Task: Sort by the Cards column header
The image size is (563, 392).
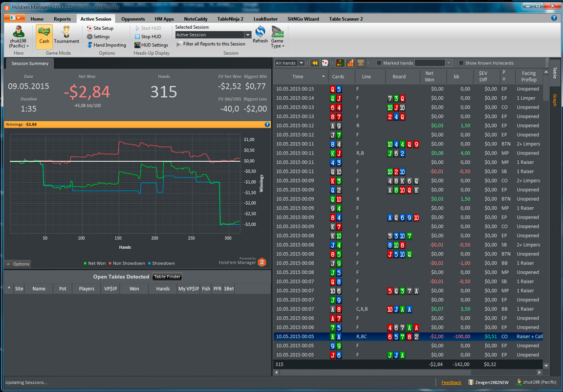Action: coord(338,76)
